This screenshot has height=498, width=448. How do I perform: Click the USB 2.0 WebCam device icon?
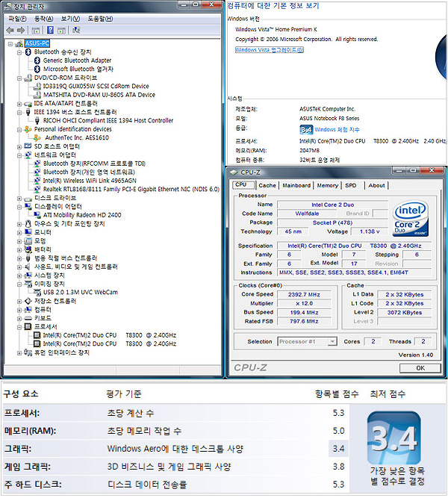pyautogui.click(x=37, y=292)
